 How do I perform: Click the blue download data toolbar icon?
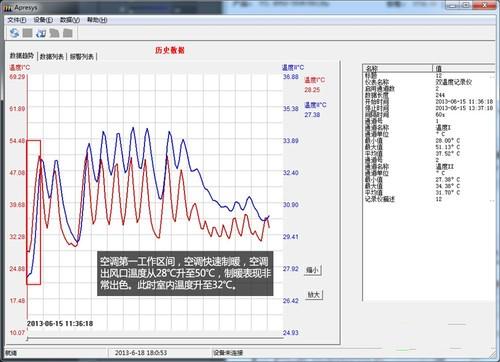(x=41, y=33)
